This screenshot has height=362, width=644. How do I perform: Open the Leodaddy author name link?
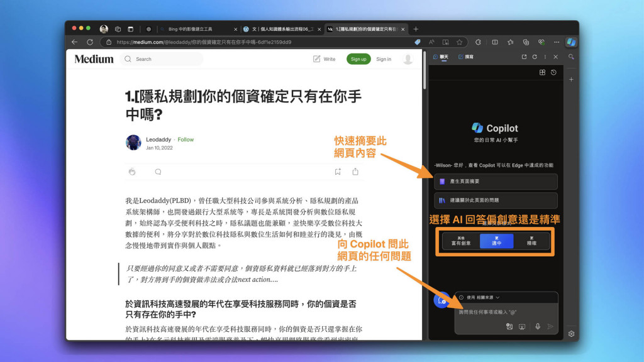(x=158, y=140)
